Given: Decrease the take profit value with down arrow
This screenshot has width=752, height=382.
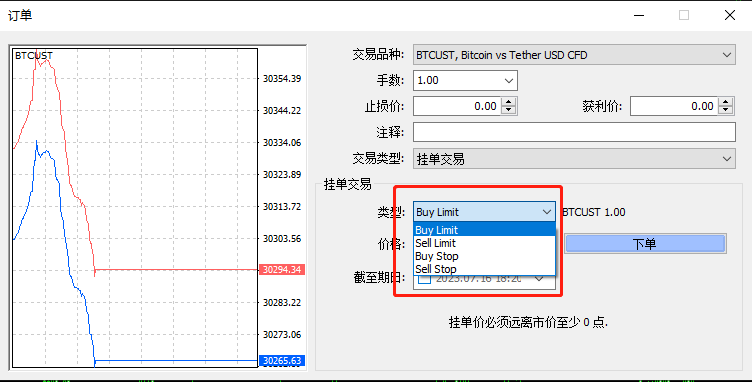Looking at the screenshot, I should tap(726, 110).
